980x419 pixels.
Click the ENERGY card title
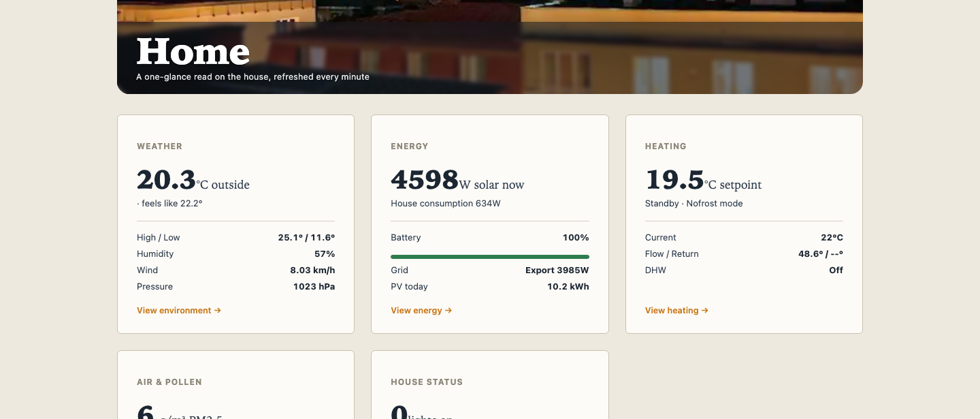[x=410, y=146]
